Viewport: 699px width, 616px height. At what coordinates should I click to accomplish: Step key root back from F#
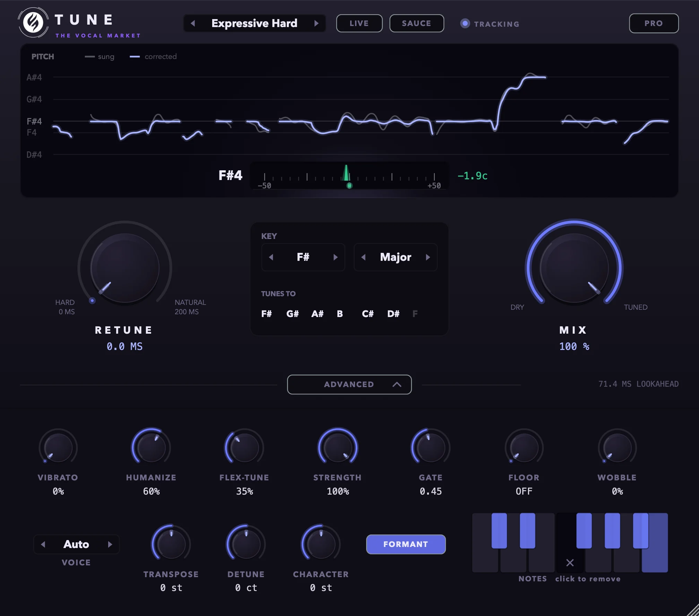271,257
